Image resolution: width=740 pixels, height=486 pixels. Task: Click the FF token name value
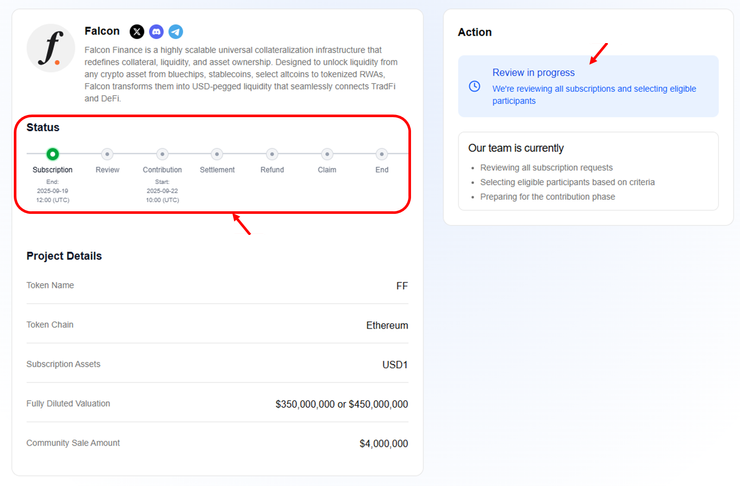[401, 286]
